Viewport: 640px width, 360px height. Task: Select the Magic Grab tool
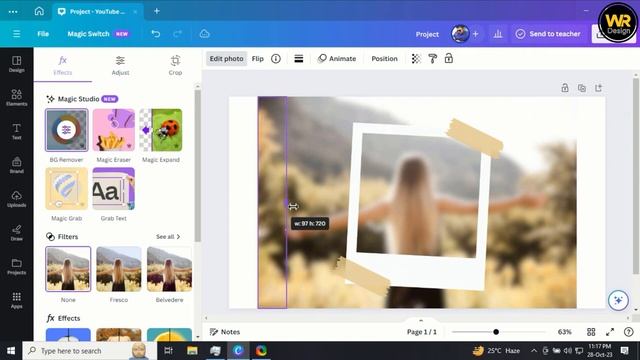click(66, 189)
